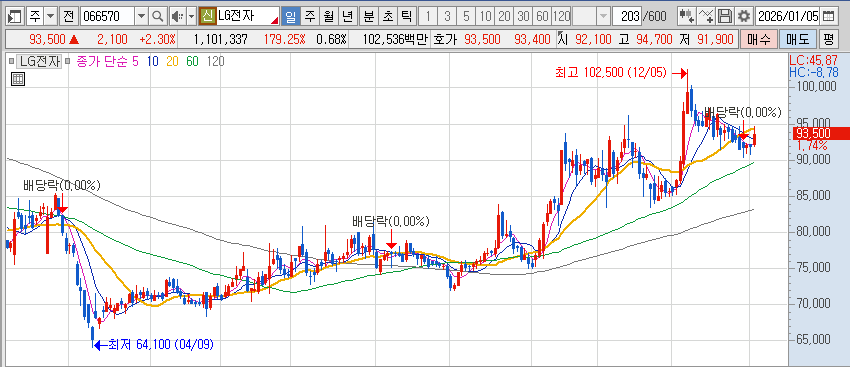Image resolution: width=850 pixels, height=367 pixels.
Task: Switch to 월 monthly chart period
Action: pos(329,17)
